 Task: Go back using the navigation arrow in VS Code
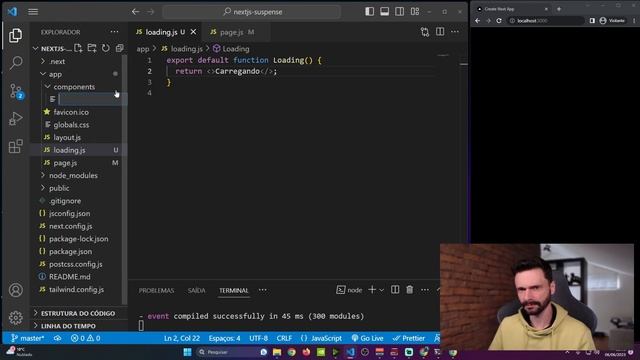[x=136, y=12]
